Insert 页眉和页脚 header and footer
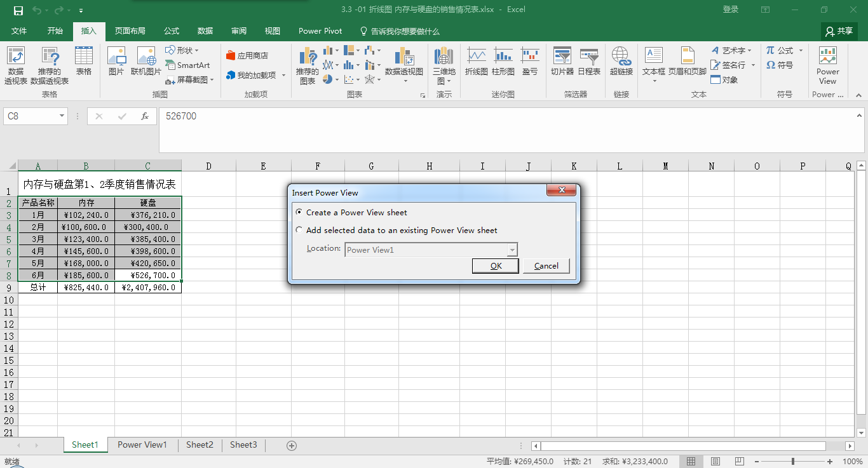The image size is (868, 468). point(688,61)
